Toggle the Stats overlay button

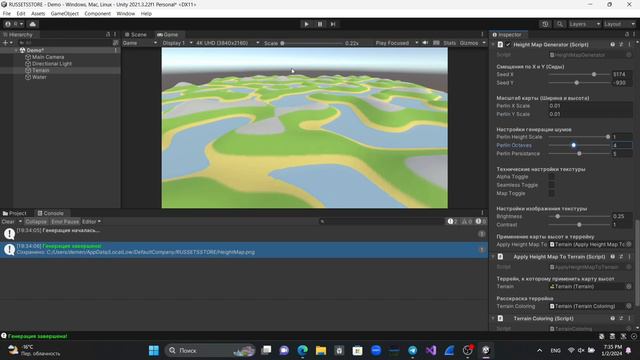pyautogui.click(x=449, y=43)
